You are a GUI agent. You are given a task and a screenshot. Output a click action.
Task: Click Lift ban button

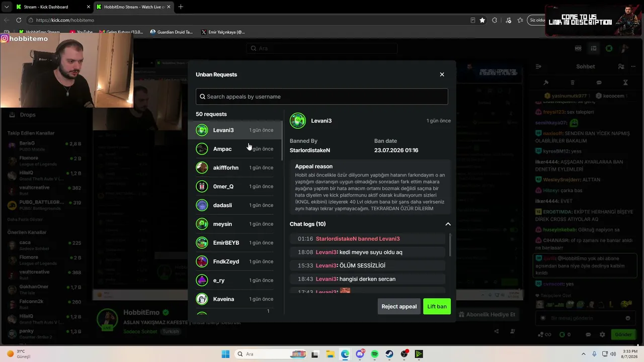437,307
